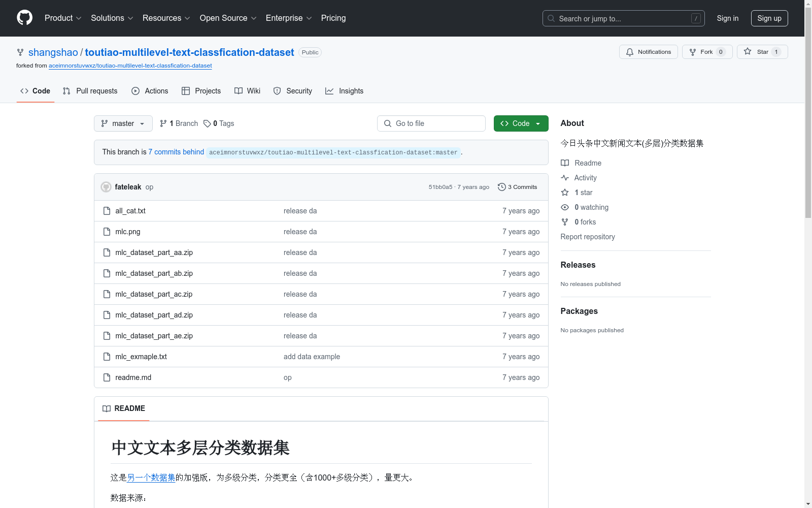Open the Wiki tab

point(248,91)
